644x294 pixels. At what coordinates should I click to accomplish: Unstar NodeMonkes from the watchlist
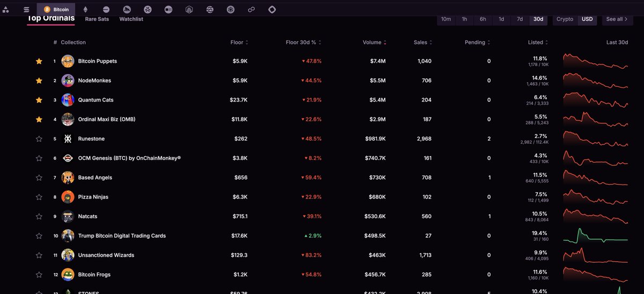click(39, 80)
